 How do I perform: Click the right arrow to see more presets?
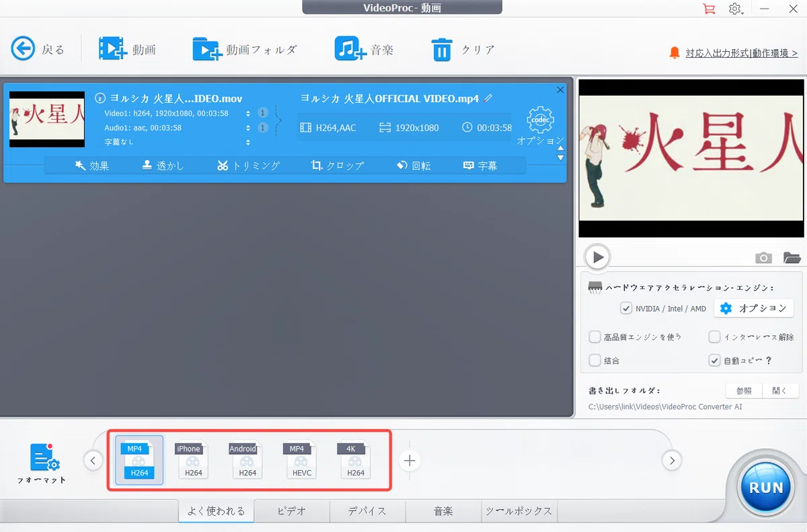[x=671, y=460]
